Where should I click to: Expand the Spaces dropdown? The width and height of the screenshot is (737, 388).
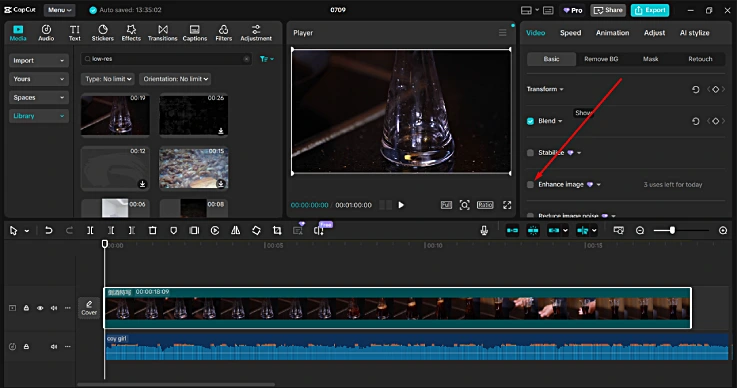tap(39, 97)
